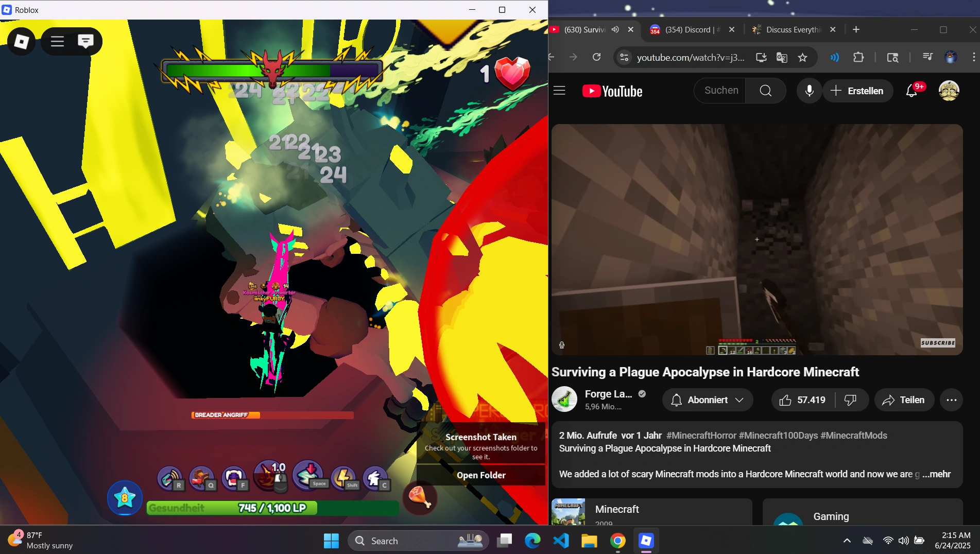Open the YouTube voice search microphone
The image size is (980, 554).
809,91
